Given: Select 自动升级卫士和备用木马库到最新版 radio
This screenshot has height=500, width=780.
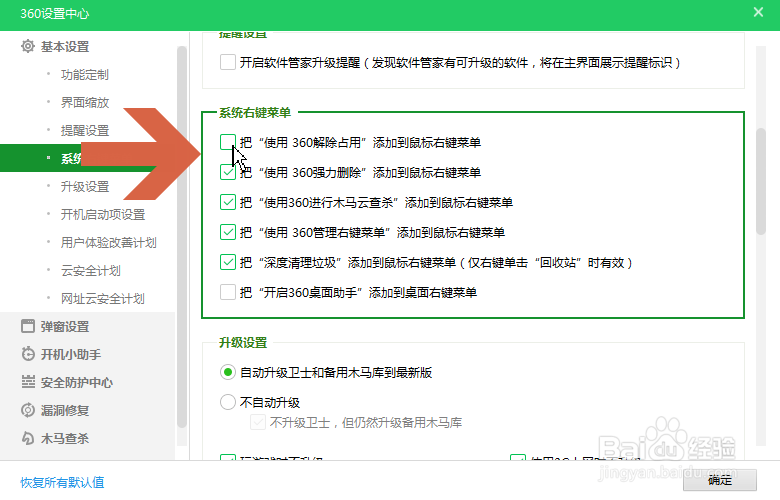Looking at the screenshot, I should tap(228, 372).
